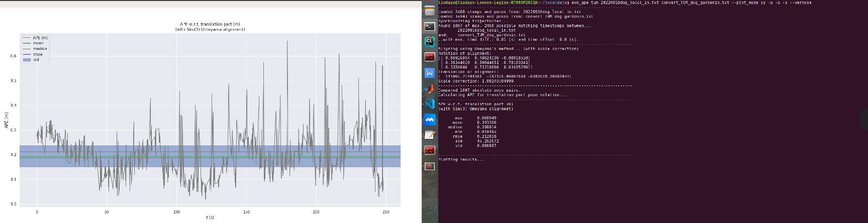
Task: Click the x-axis tick label 50
Action: 107,212
